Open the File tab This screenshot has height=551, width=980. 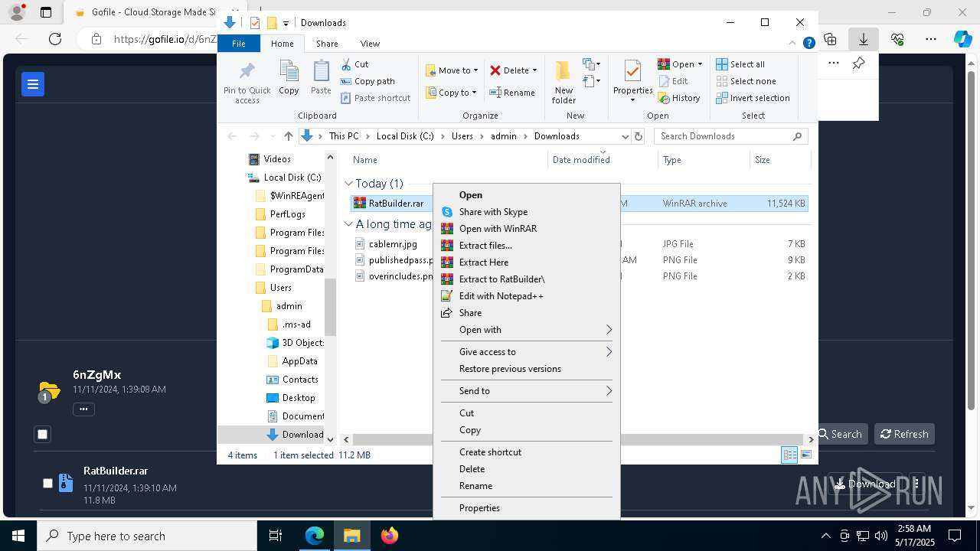[239, 44]
